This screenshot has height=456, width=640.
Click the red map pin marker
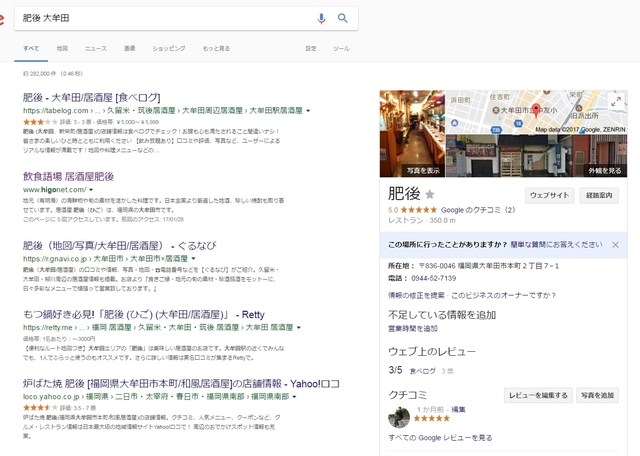(x=536, y=111)
